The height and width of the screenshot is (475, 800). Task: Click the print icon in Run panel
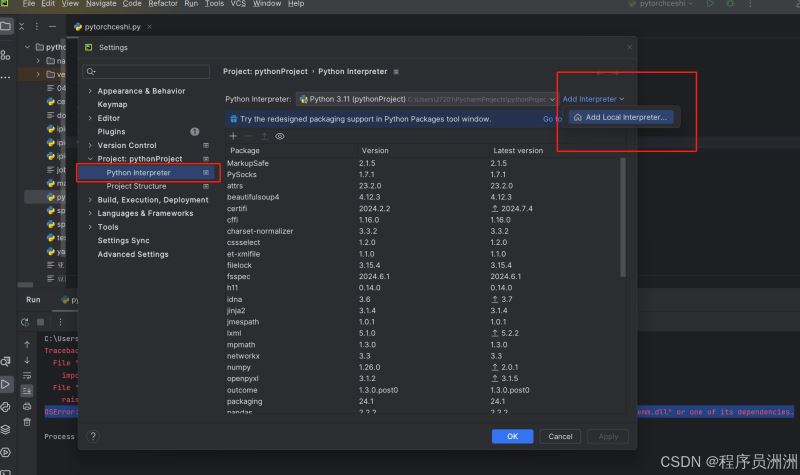[x=27, y=407]
